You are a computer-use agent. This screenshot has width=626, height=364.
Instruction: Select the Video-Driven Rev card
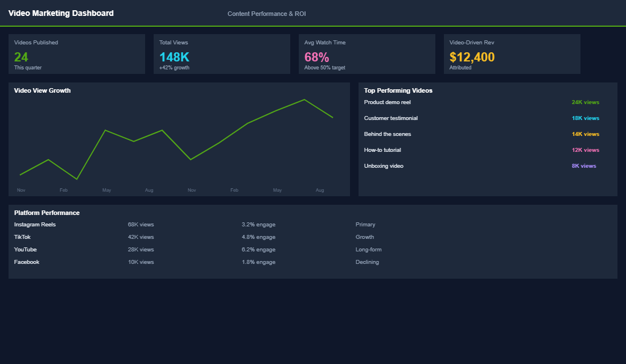coord(512,54)
